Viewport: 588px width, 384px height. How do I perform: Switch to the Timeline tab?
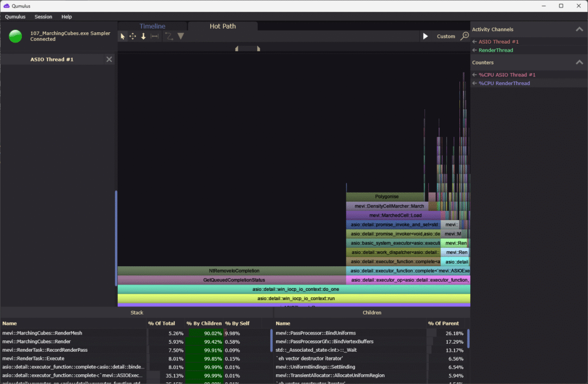click(152, 26)
